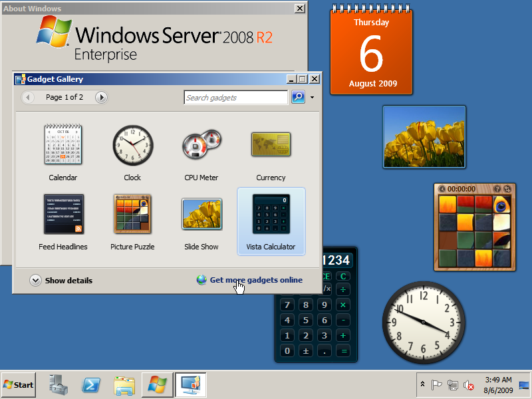Go to the previous gallery page
Image resolution: width=532 pixels, height=399 pixels.
28,98
